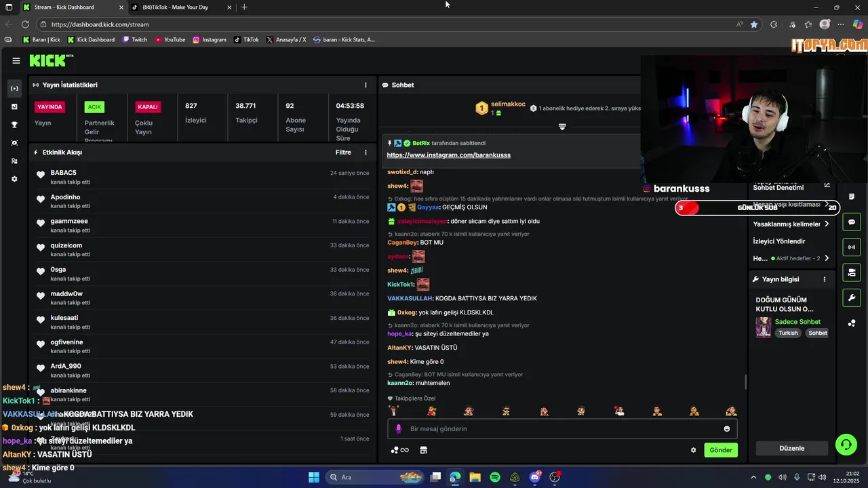868x488 pixels.
Task: Open the pinned Instagram barankusss link
Action: [x=448, y=155]
